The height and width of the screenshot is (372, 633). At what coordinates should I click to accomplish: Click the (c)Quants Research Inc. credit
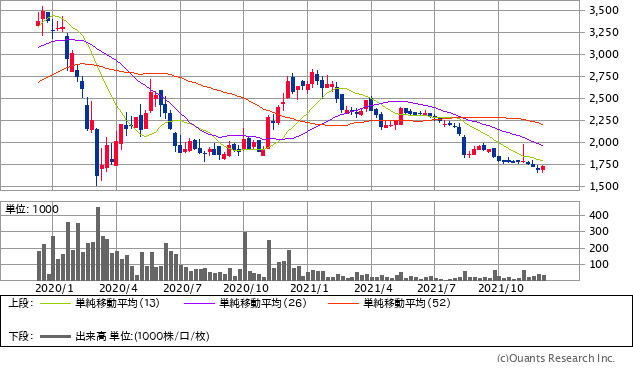tap(556, 358)
